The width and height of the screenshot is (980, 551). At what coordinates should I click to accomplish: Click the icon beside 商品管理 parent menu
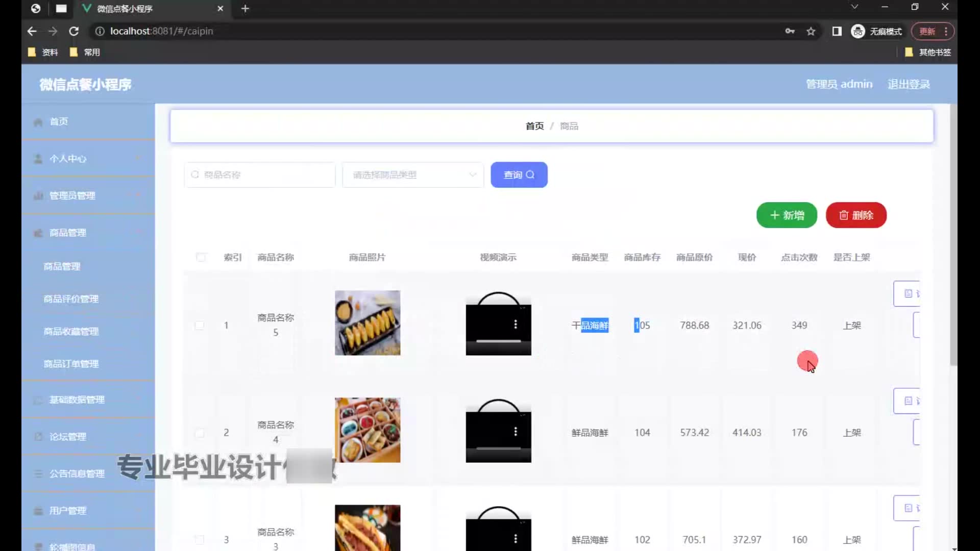(38, 233)
